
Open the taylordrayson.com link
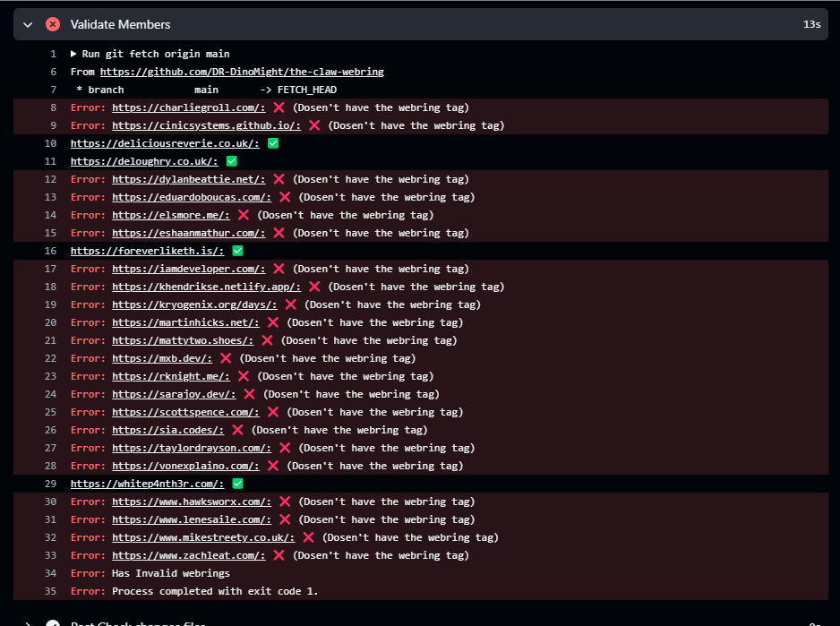[x=192, y=448]
